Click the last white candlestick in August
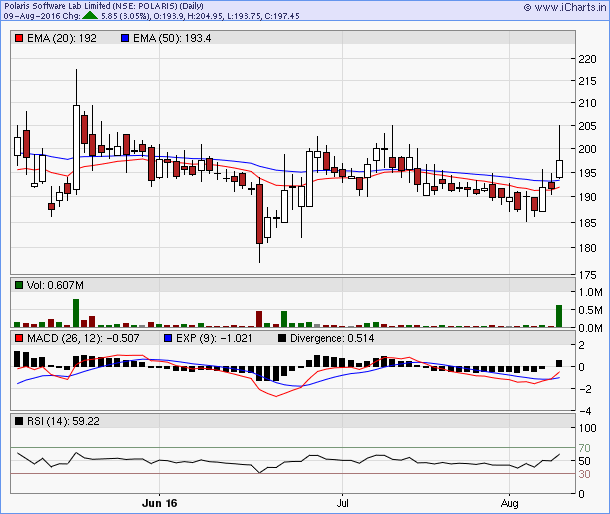 coord(559,169)
